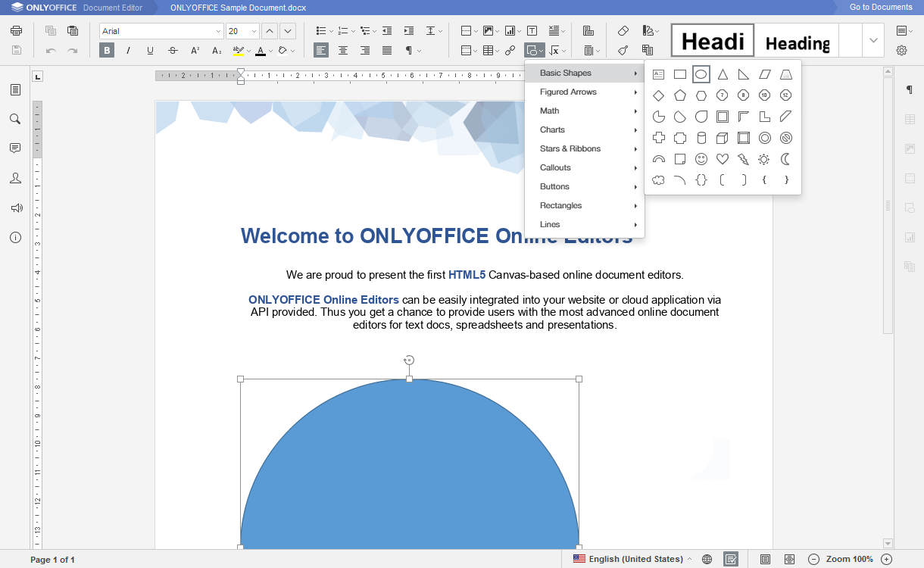Open the Lines submenu
924x568 pixels.
tap(585, 224)
